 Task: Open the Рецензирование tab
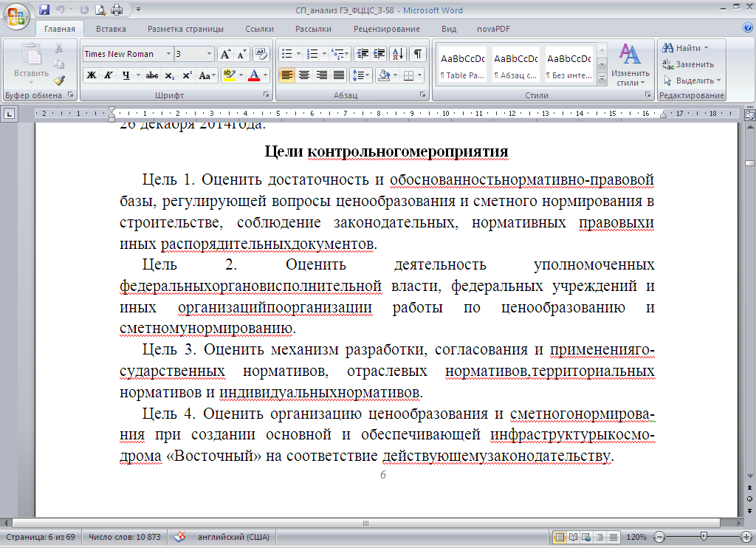point(386,29)
